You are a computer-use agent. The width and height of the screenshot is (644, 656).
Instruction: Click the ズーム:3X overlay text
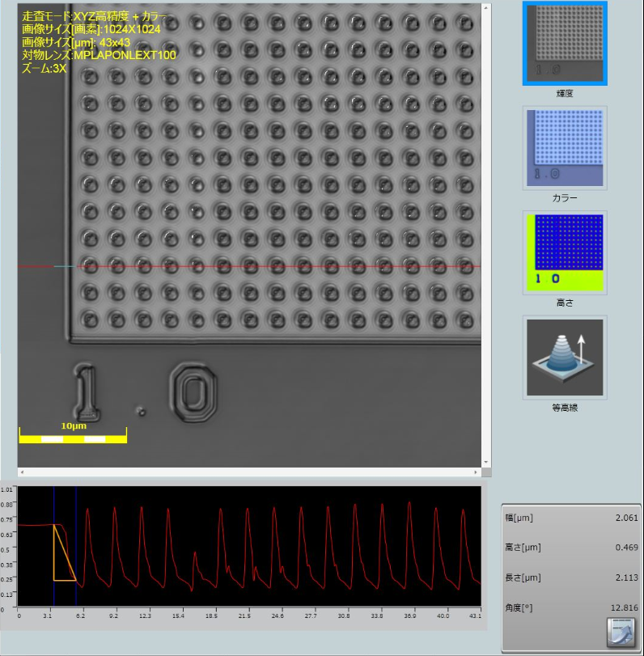(x=44, y=69)
